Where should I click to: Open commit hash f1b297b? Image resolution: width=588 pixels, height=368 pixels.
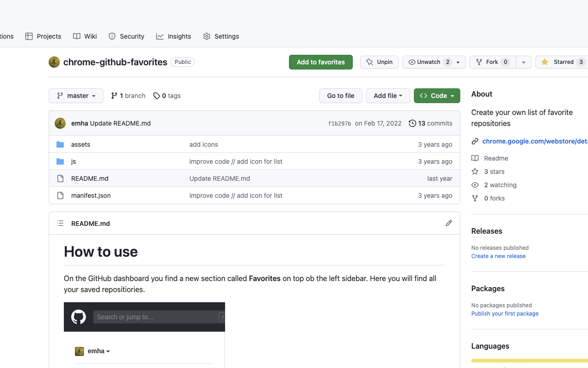(x=339, y=124)
